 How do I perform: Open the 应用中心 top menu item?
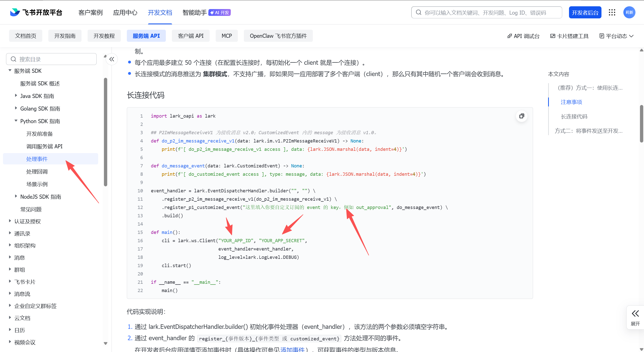point(125,12)
